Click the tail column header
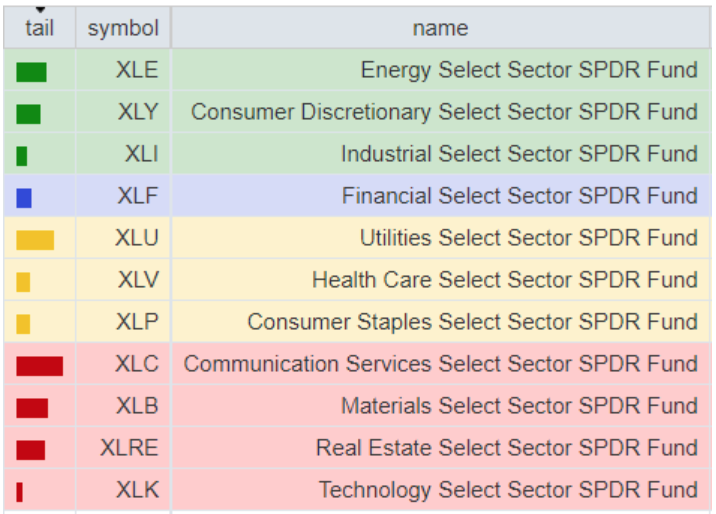716x514 pixels. tap(39, 29)
